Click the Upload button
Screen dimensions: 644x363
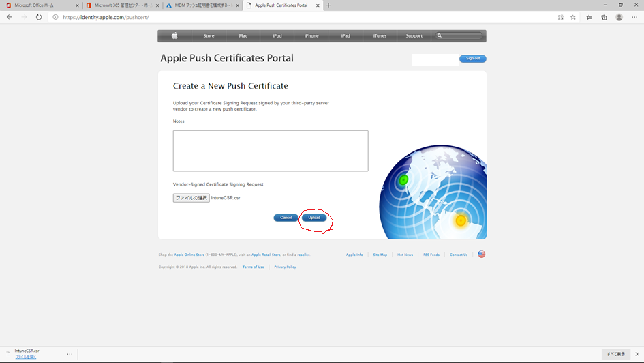(314, 218)
